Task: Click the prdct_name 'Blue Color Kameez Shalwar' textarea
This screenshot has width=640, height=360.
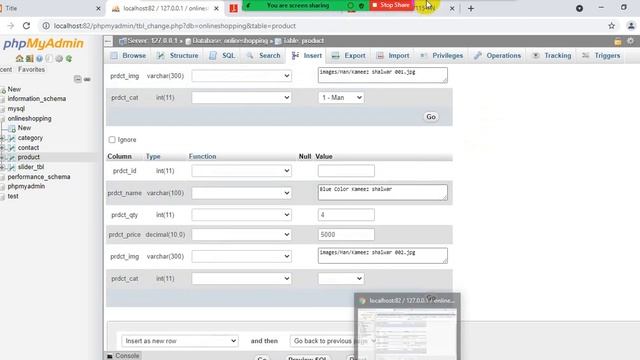Action: [382, 192]
